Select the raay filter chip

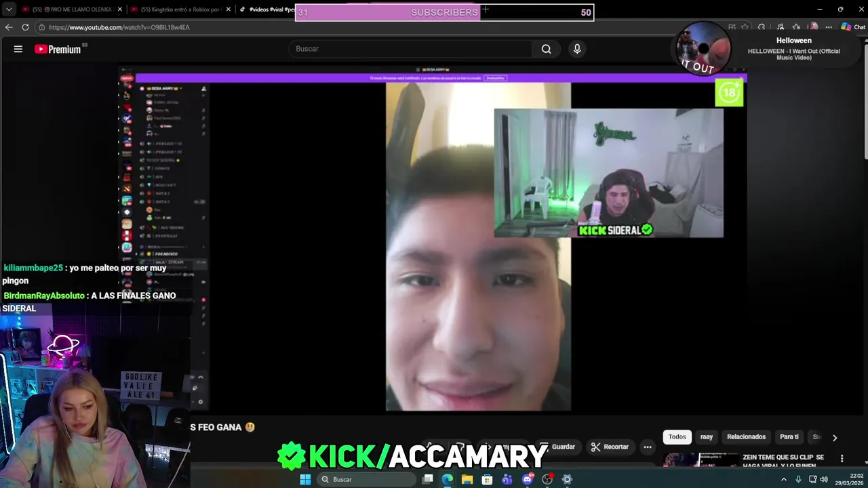[x=707, y=437]
